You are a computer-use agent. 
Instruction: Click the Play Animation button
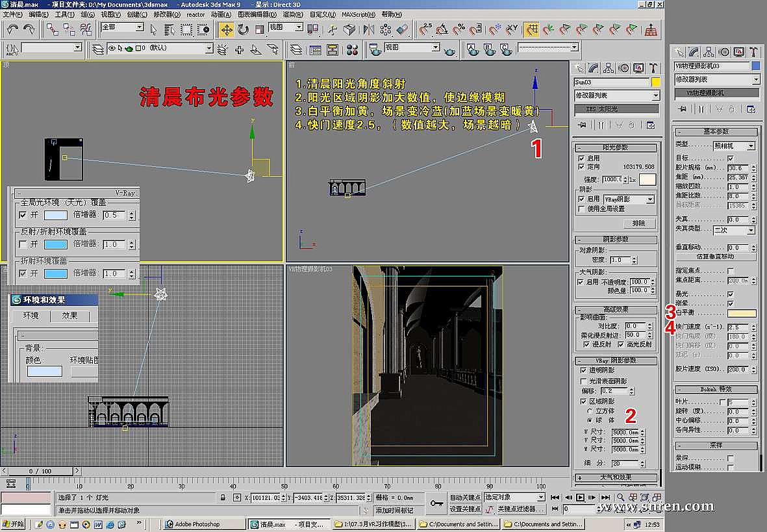click(x=580, y=498)
